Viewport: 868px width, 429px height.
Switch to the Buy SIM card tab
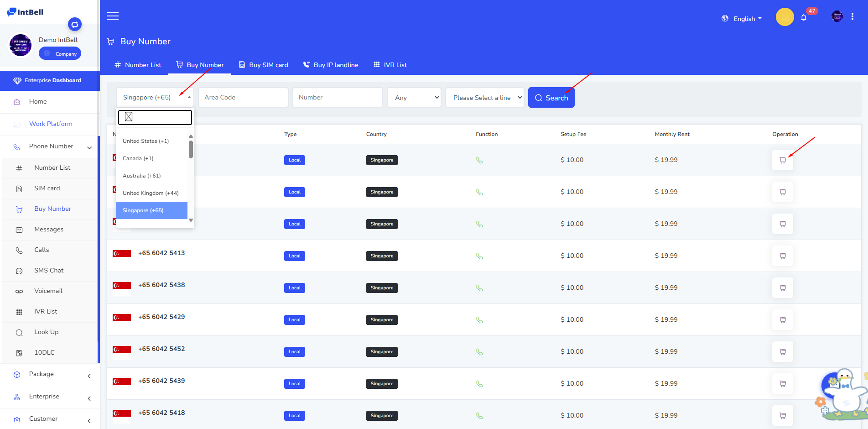tap(264, 65)
